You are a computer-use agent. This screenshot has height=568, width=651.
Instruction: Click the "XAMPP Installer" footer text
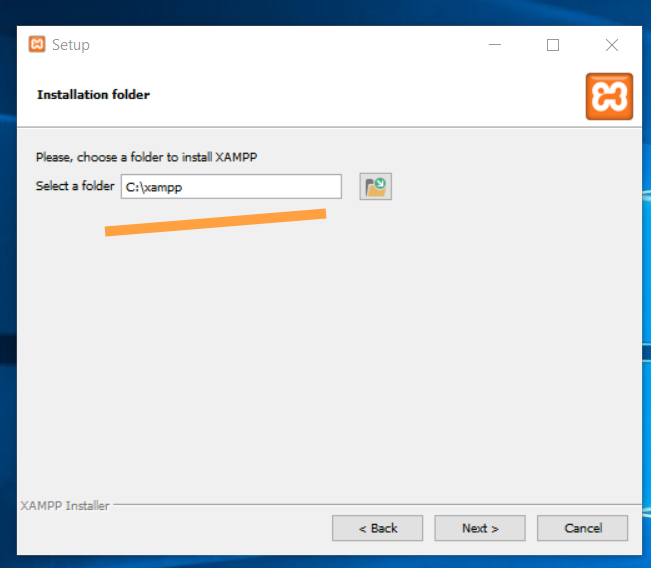point(65,506)
